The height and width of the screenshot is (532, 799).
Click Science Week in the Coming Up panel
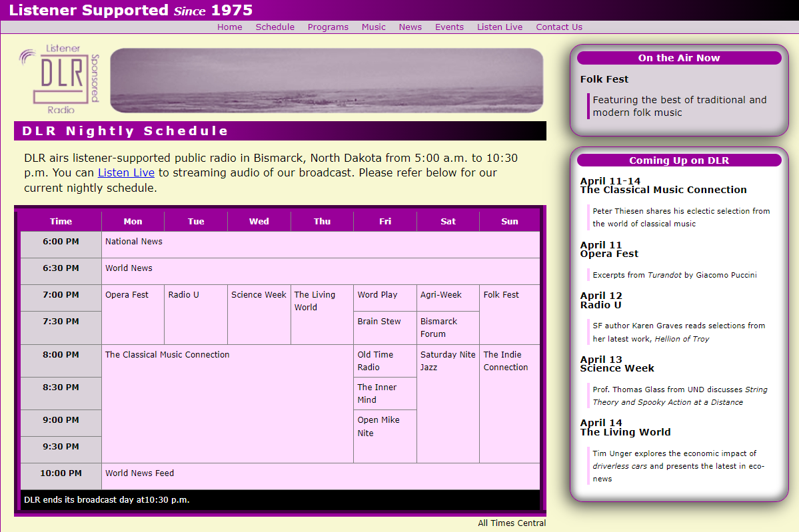click(x=616, y=368)
